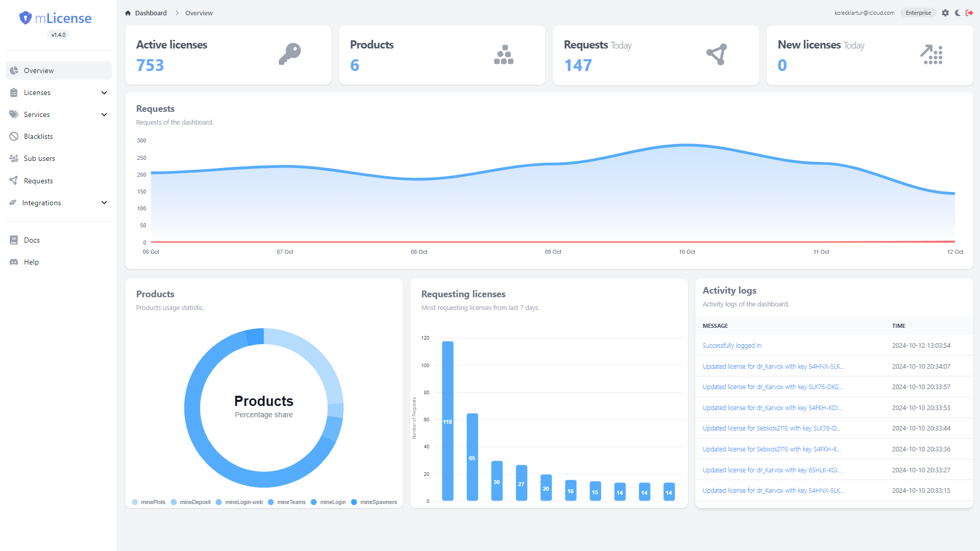This screenshot has height=551, width=980.
Task: Toggle minePlots legend item in Products chart
Action: 149,502
